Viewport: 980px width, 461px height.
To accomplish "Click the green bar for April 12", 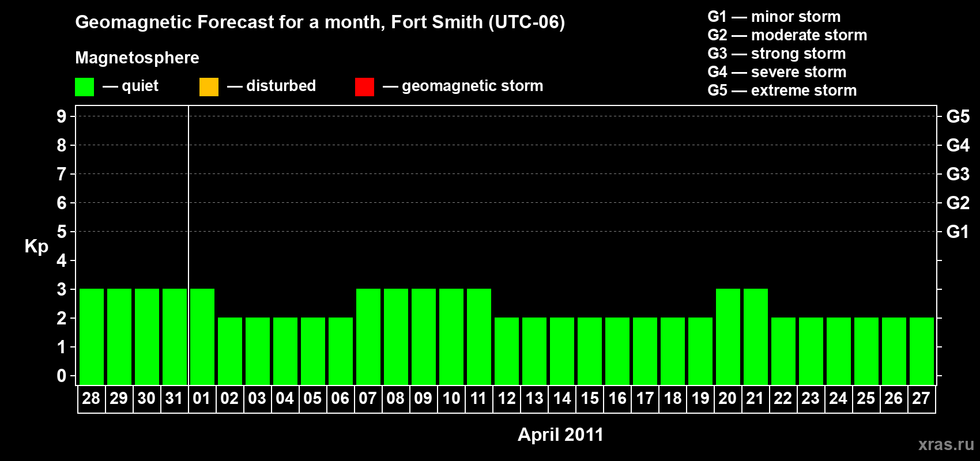I will tap(507, 351).
